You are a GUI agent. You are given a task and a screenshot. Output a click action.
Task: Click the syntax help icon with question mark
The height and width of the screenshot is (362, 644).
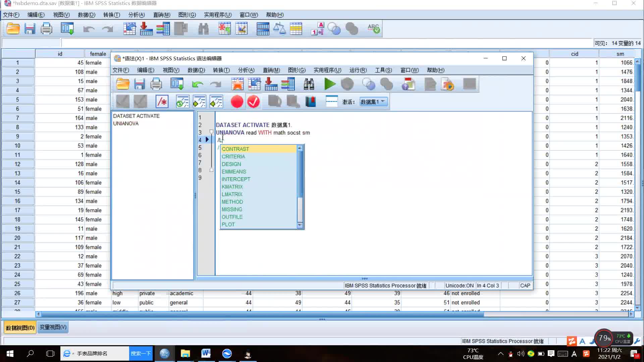408,84
